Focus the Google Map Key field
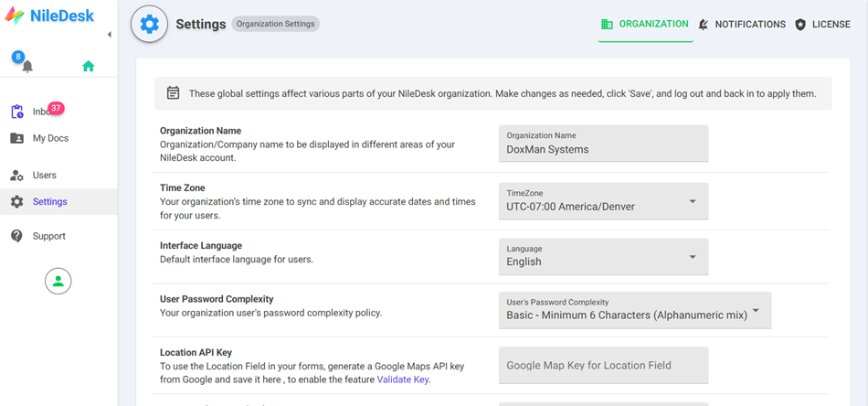 click(603, 366)
